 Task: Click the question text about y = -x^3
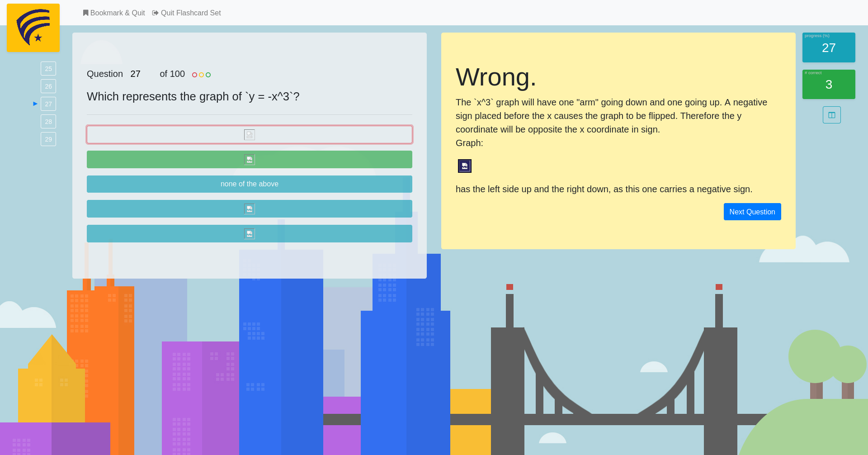193,96
